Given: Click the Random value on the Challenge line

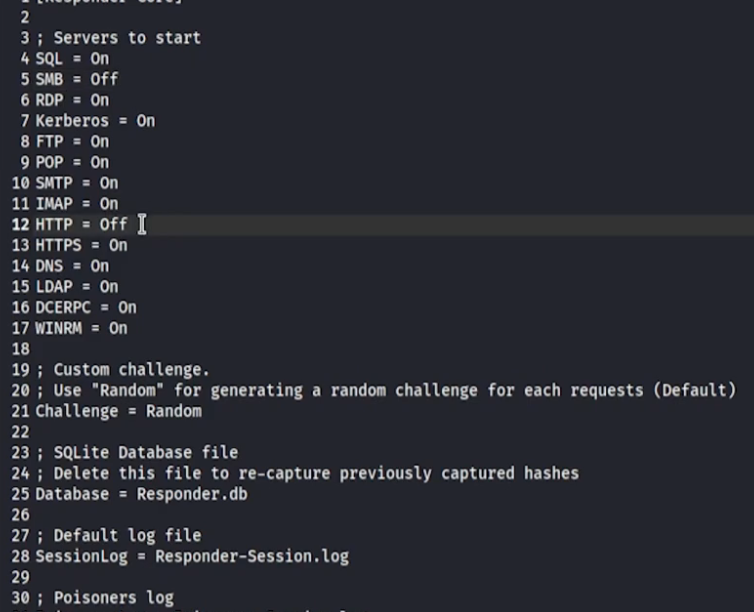Looking at the screenshot, I should tap(173, 411).
